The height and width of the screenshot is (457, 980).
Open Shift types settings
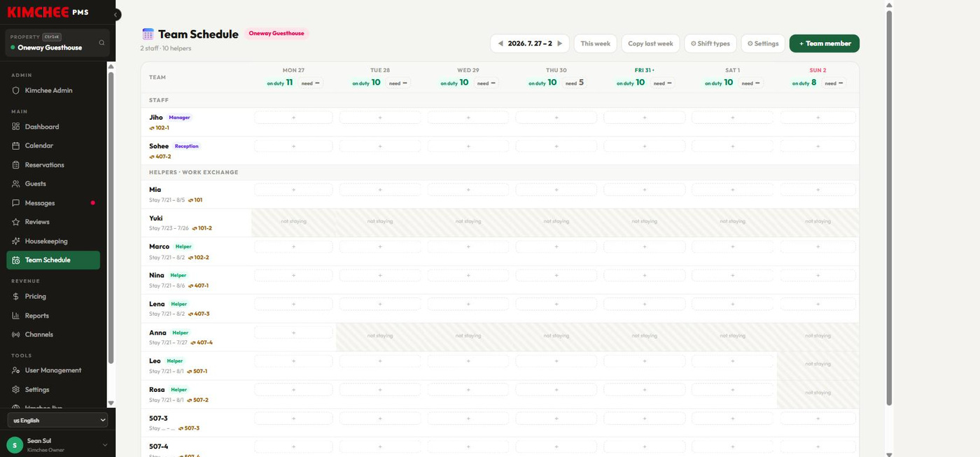(710, 43)
